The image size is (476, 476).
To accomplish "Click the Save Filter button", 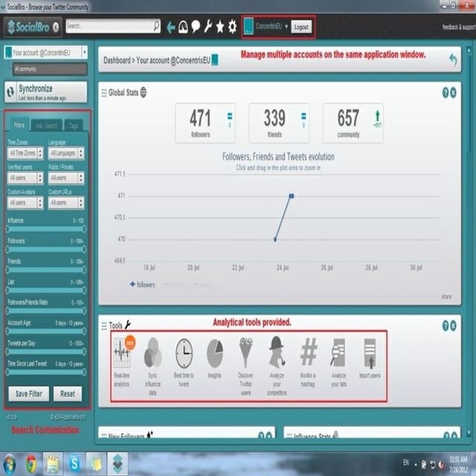I will click(29, 394).
